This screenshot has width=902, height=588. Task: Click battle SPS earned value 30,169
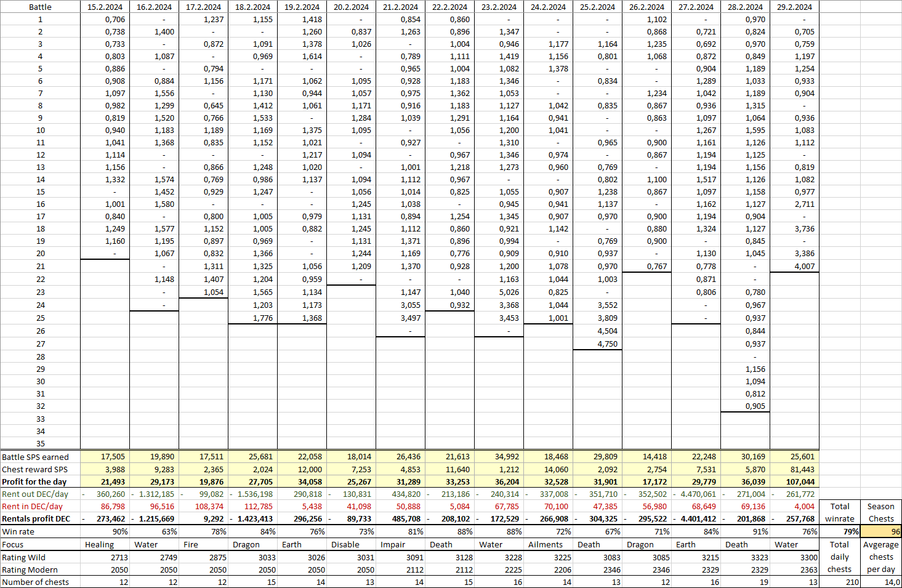coord(753,457)
